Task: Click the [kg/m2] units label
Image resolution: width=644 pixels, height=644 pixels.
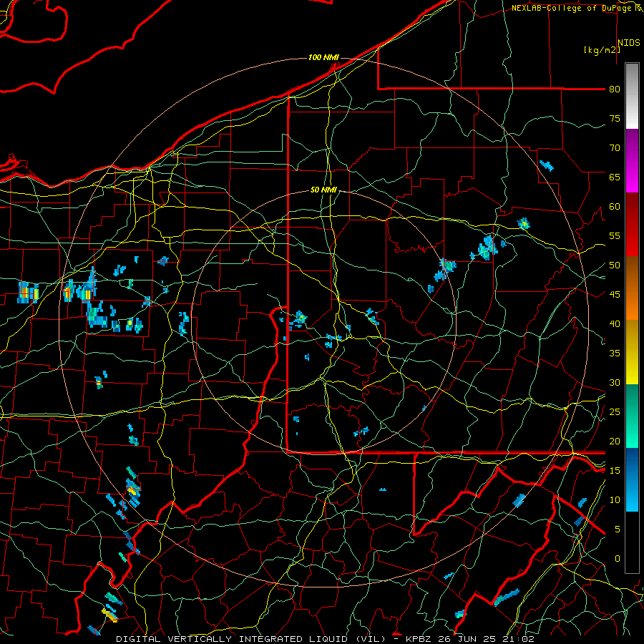Action: point(602,50)
